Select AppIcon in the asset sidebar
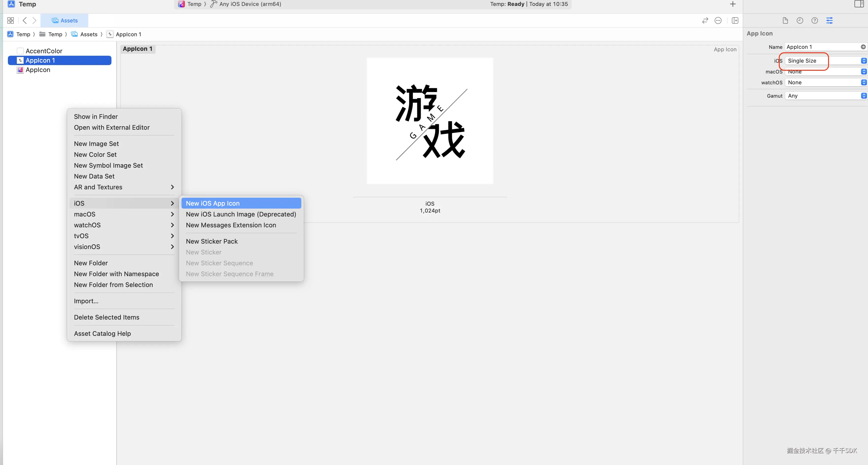This screenshot has height=465, width=868. [38, 70]
